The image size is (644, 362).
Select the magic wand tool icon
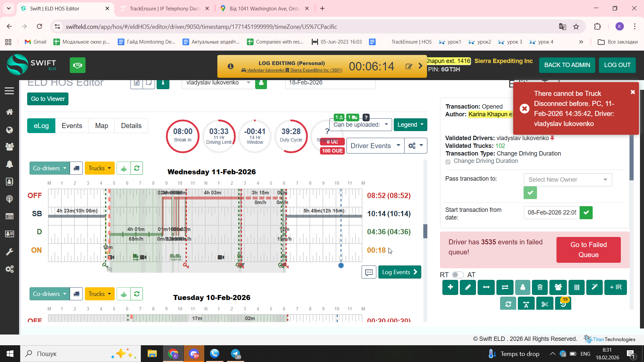(x=594, y=287)
